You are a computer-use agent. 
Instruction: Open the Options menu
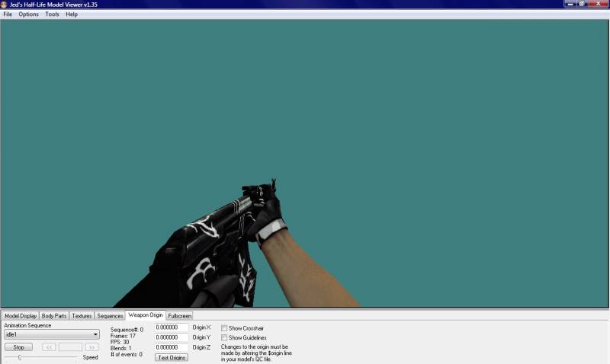coord(28,14)
